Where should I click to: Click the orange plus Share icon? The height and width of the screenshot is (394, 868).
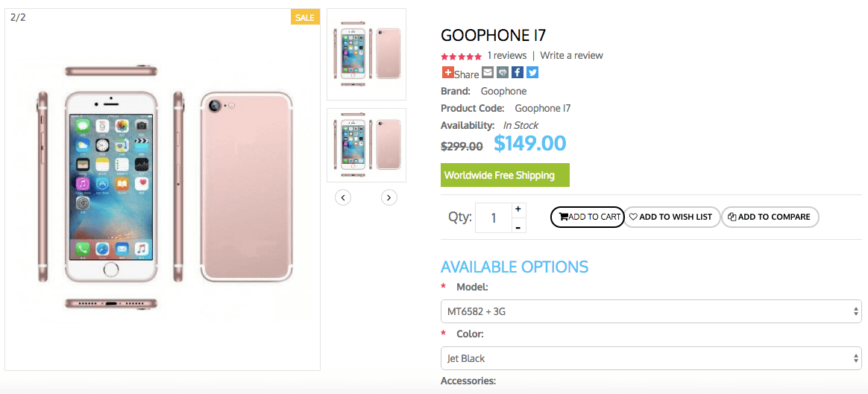click(x=448, y=72)
